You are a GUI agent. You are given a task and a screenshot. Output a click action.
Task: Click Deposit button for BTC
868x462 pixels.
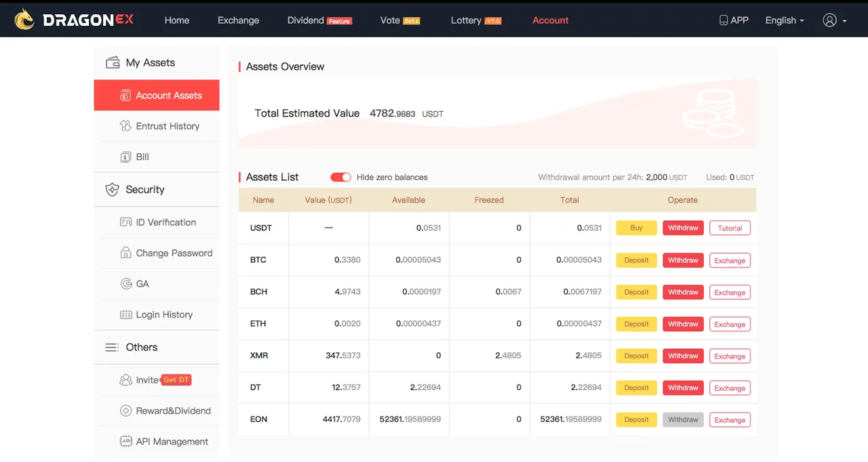pos(636,260)
